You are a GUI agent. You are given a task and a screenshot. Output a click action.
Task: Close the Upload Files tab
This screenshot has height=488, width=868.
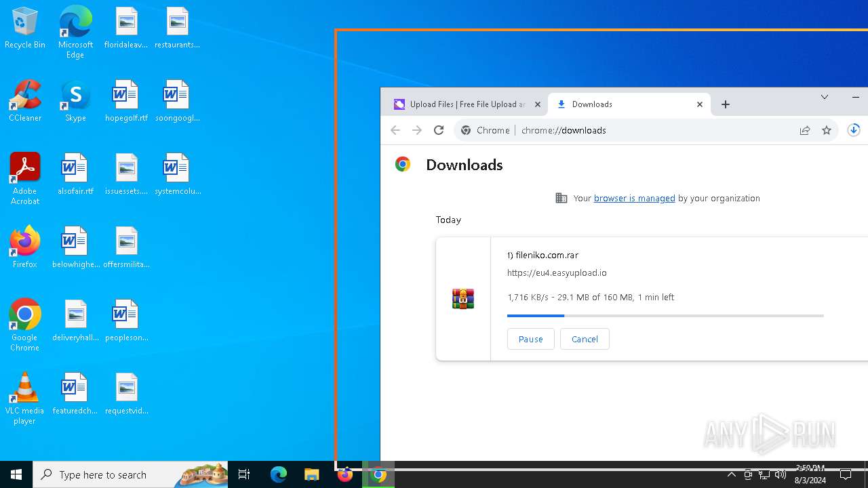click(538, 104)
